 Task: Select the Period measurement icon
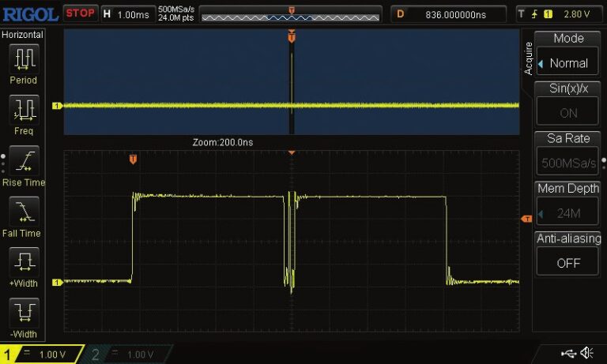23,58
